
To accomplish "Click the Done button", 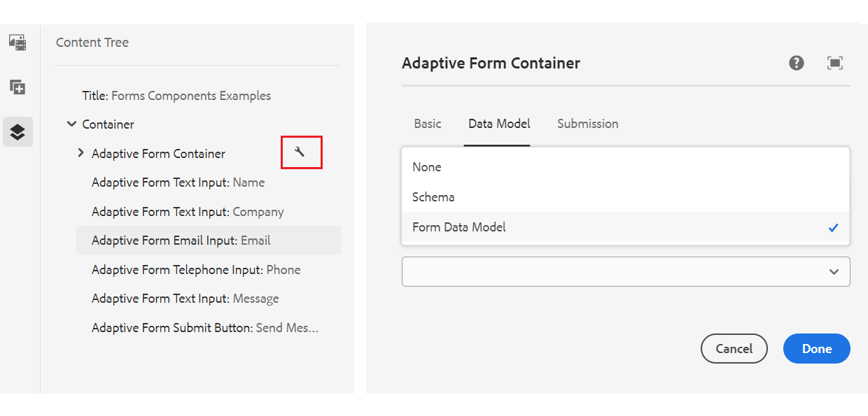I will point(816,348).
